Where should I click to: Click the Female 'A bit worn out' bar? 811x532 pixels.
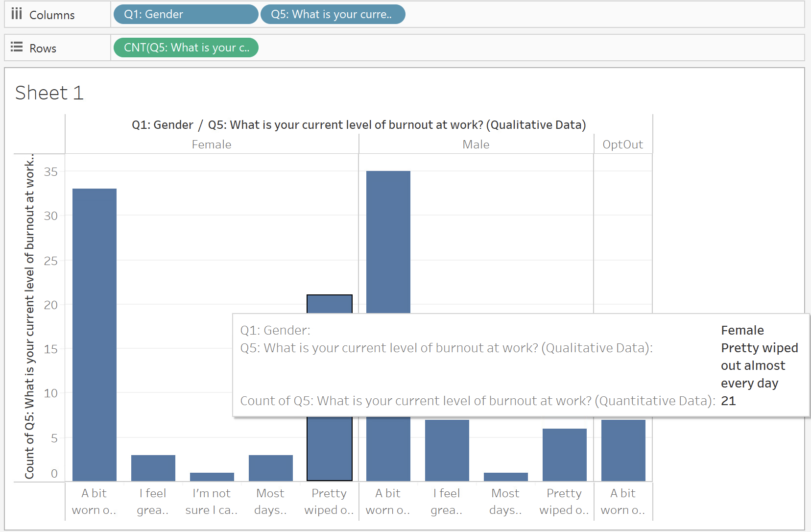point(95,335)
